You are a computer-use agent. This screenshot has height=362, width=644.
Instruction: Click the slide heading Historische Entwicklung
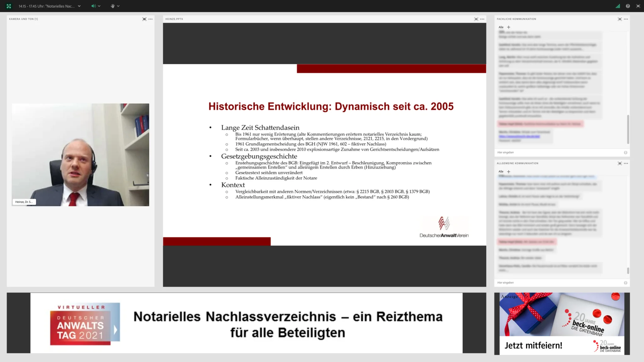point(331,106)
